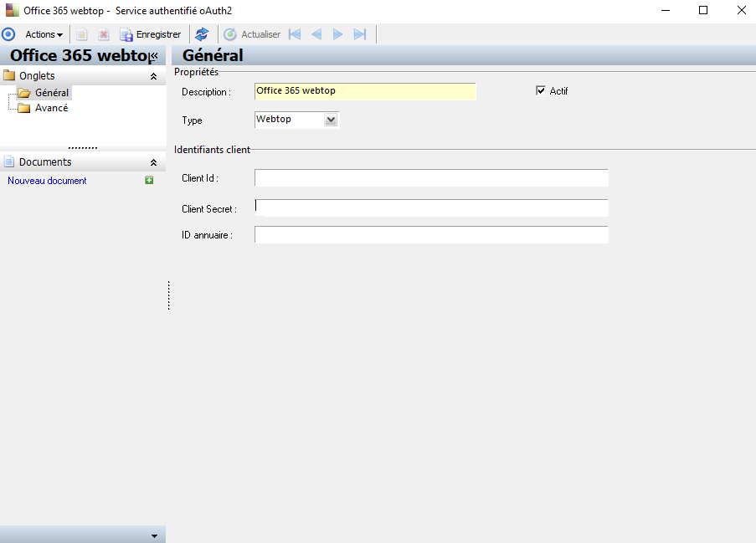Viewport: 756px width, 543px height.
Task: Click the greyed-out new document toolbar icon
Action: (x=82, y=34)
